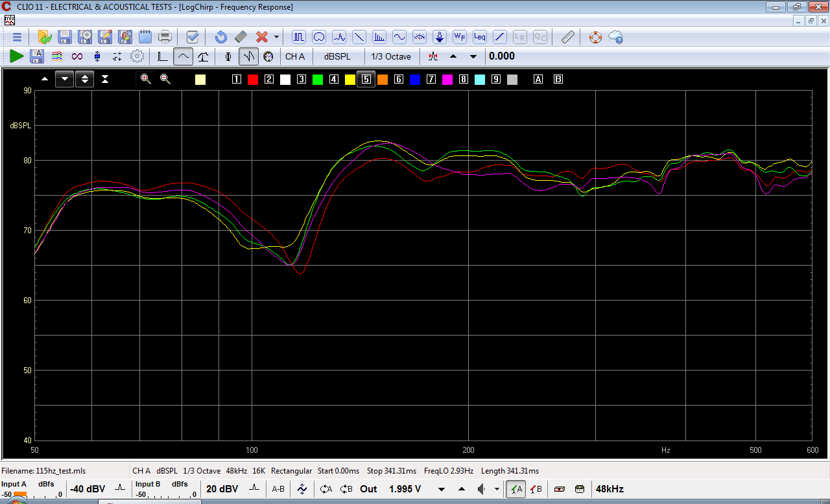Start measurement with green play button
830x504 pixels.
tap(17, 56)
